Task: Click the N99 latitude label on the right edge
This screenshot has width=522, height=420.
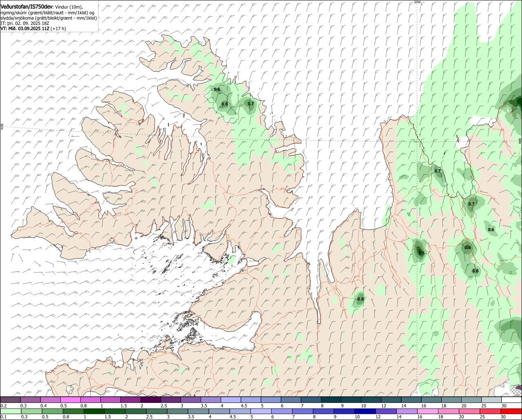Action: pyautogui.click(x=520, y=141)
